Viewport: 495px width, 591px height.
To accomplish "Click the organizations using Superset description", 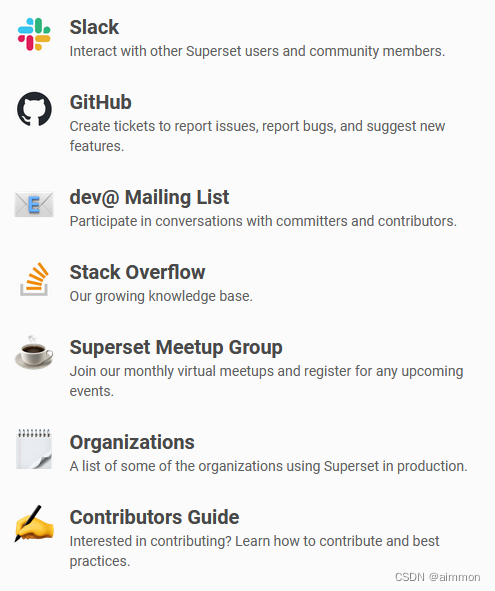I will coord(268,466).
